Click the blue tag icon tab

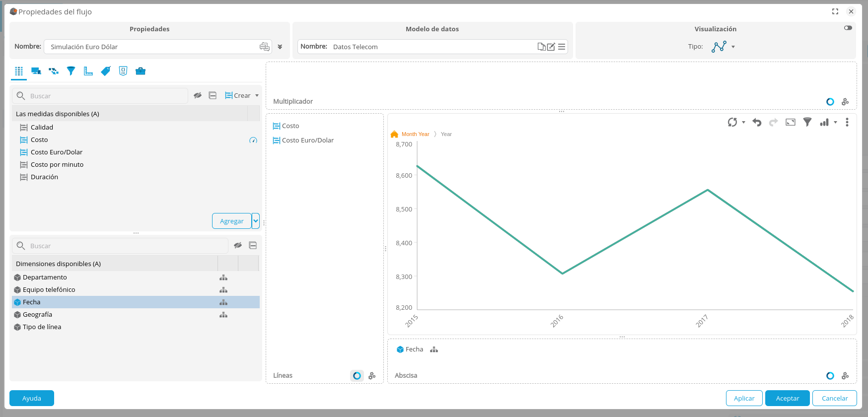point(106,71)
